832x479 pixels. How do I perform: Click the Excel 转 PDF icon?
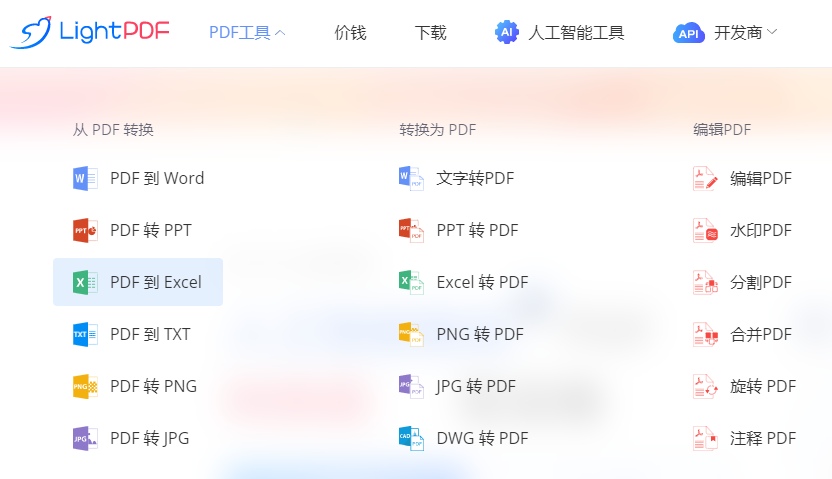[411, 282]
